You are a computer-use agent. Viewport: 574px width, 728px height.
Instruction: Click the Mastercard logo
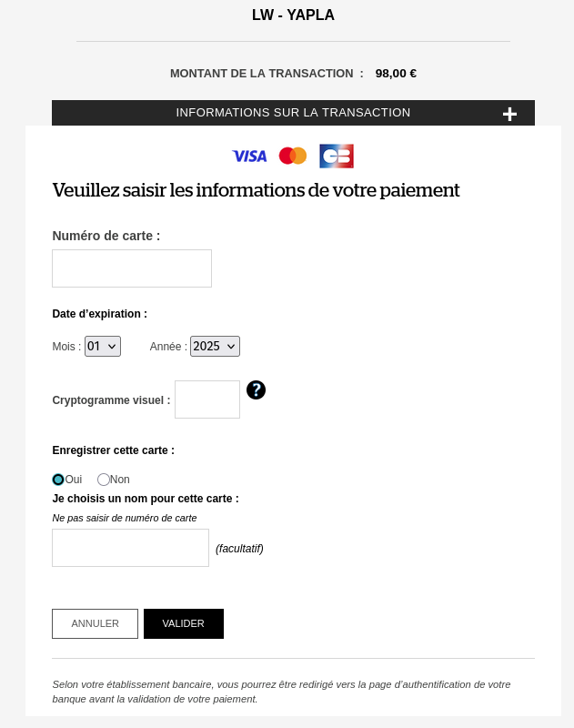pos(293,156)
